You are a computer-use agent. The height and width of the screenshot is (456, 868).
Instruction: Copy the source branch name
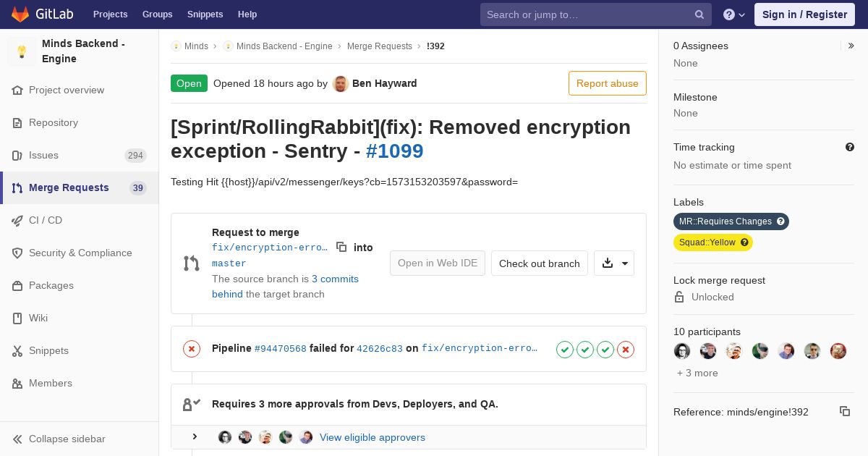coord(341,247)
